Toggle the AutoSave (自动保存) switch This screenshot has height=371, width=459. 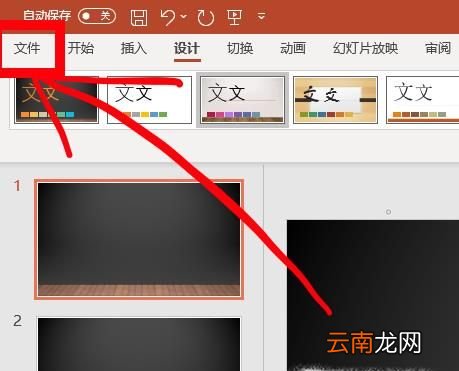coord(97,16)
